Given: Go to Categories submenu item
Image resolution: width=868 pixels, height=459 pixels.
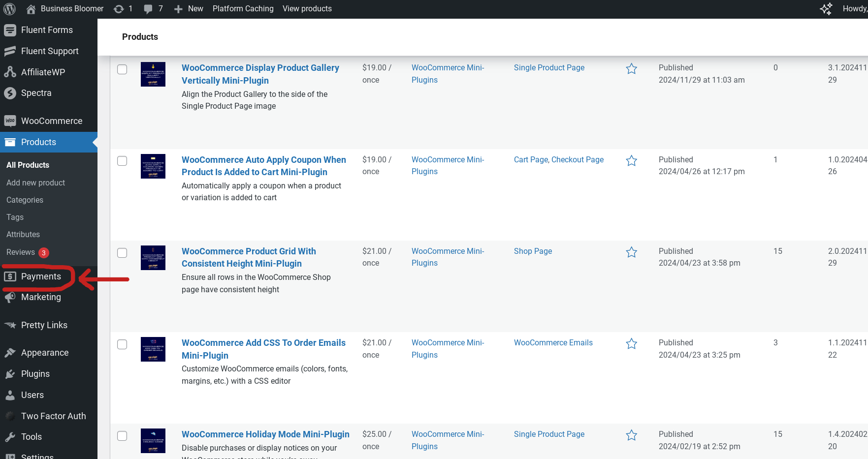Looking at the screenshot, I should point(25,200).
